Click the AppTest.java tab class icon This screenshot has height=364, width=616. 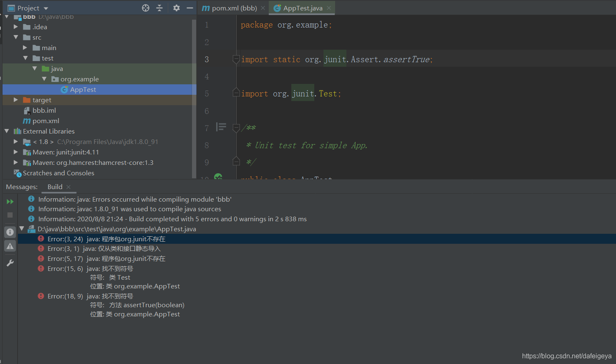click(x=277, y=8)
